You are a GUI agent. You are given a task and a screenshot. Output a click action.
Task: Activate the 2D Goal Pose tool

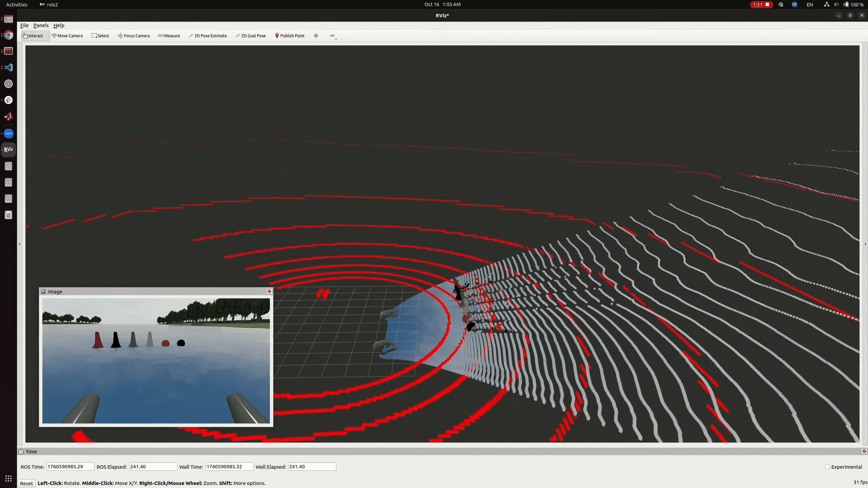click(x=250, y=36)
